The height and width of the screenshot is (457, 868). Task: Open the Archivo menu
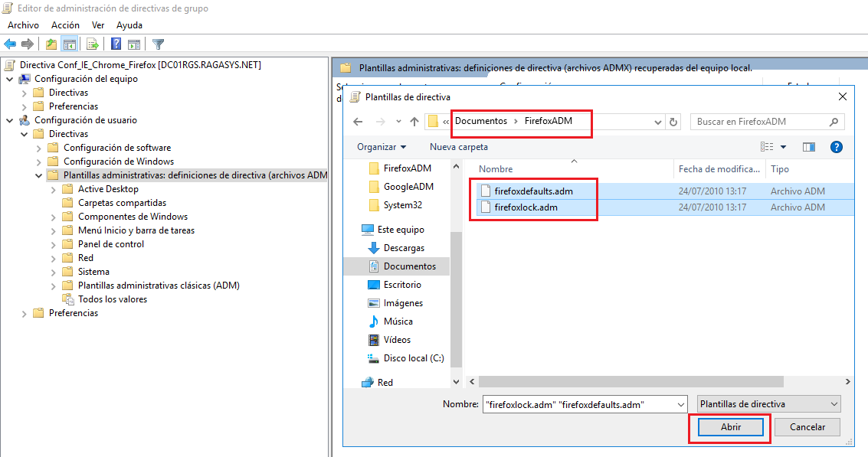[23, 24]
